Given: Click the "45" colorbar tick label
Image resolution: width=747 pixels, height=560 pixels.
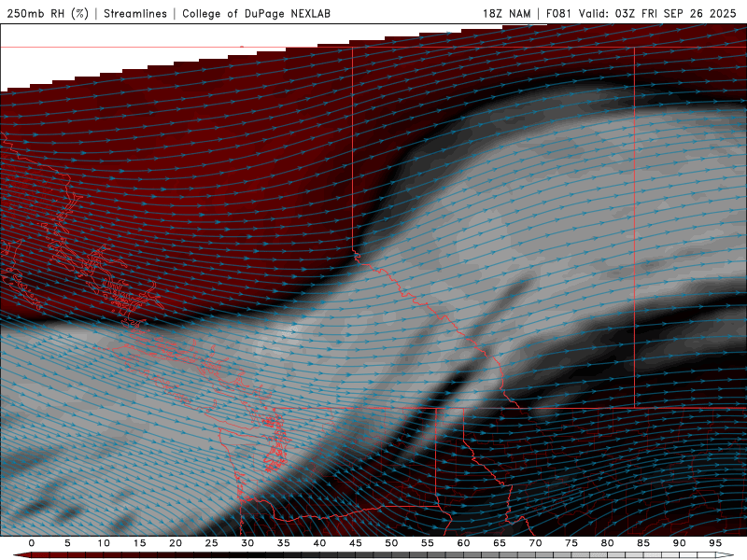Looking at the screenshot, I should click(x=356, y=543).
